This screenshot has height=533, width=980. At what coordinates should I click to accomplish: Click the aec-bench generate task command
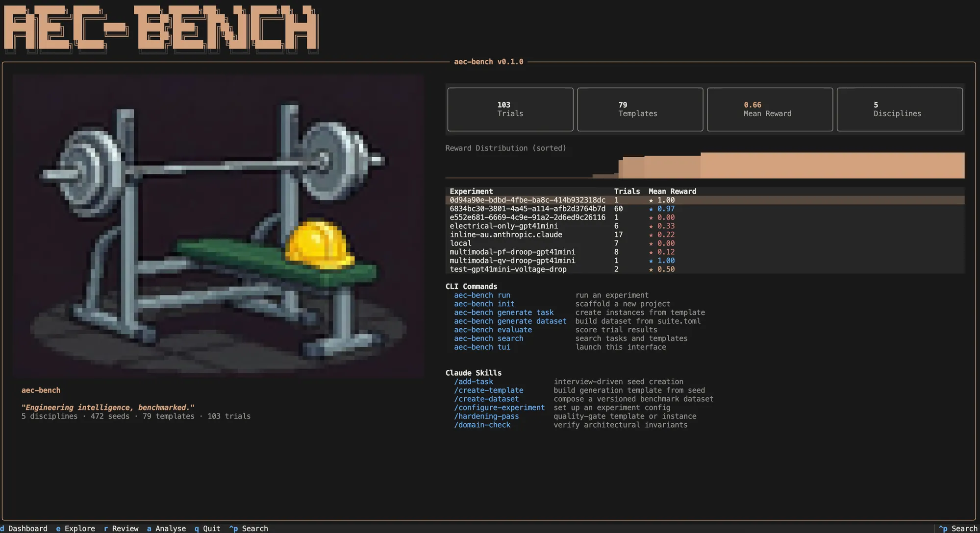[503, 313]
